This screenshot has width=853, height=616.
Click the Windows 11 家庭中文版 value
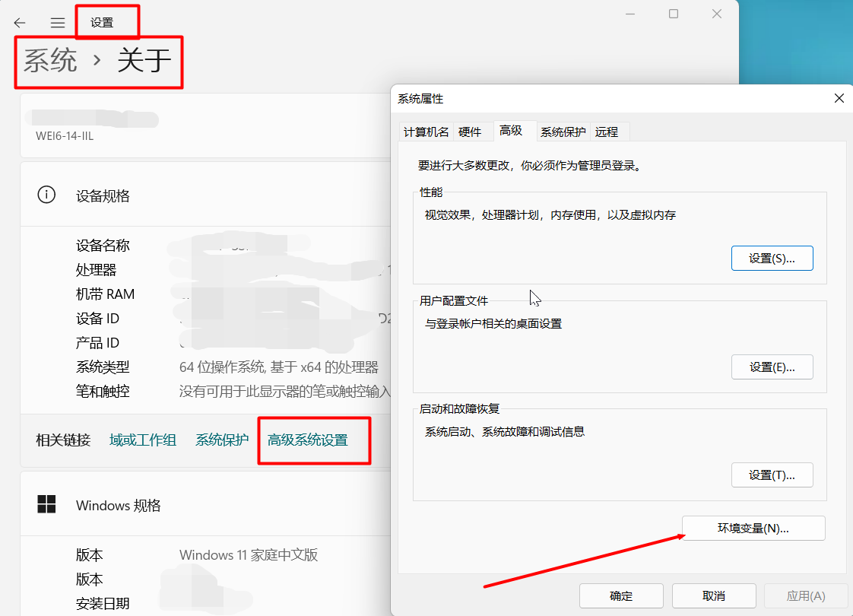249,555
